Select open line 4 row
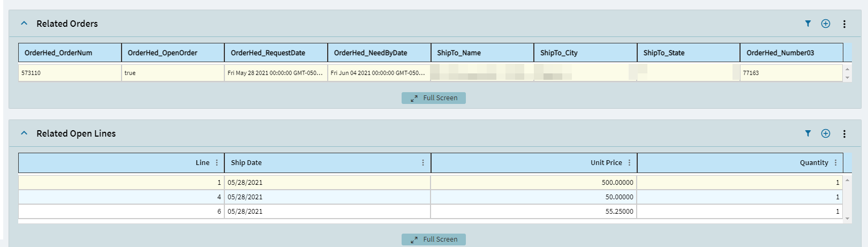Image resolution: width=868 pixels, height=247 pixels. coord(321,197)
